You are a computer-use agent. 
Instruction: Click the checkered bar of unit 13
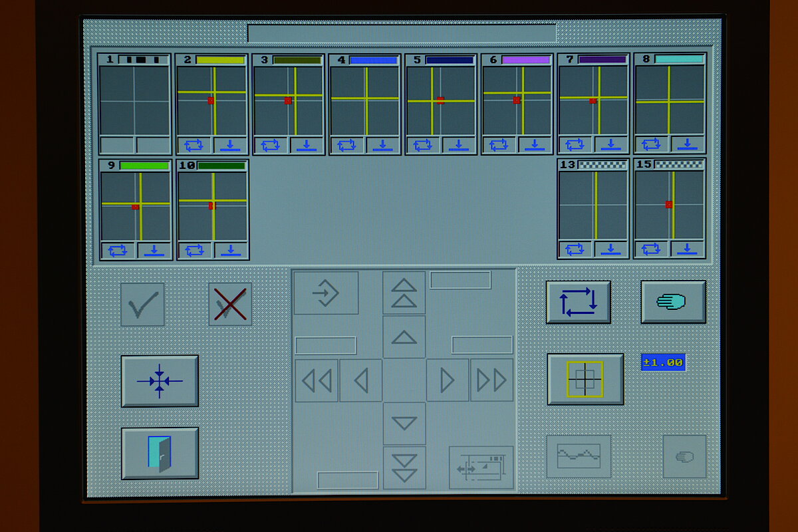tap(602, 164)
